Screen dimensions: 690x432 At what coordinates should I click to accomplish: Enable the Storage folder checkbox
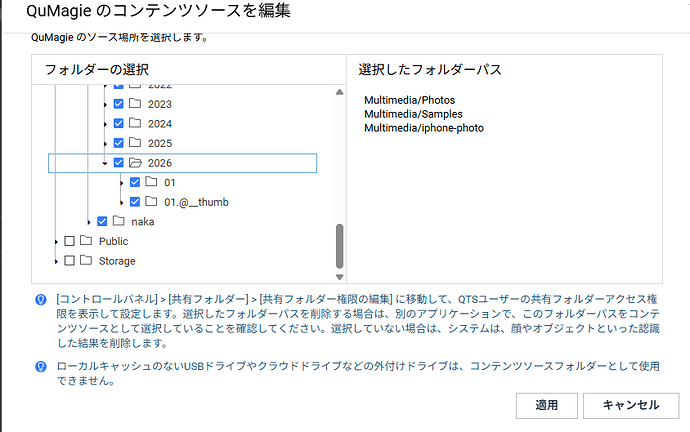click(x=69, y=261)
